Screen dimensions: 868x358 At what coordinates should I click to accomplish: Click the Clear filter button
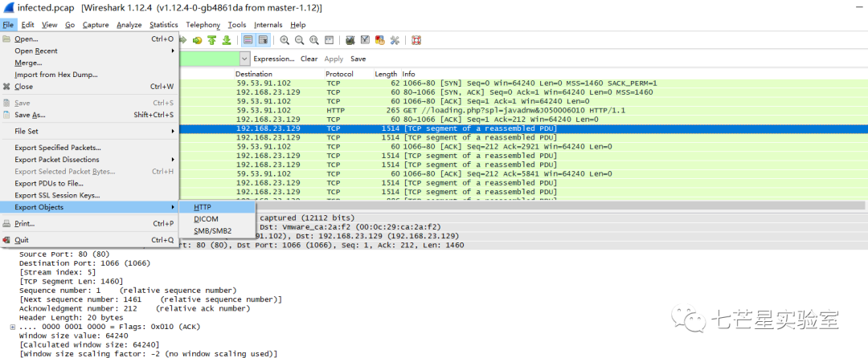coord(309,59)
